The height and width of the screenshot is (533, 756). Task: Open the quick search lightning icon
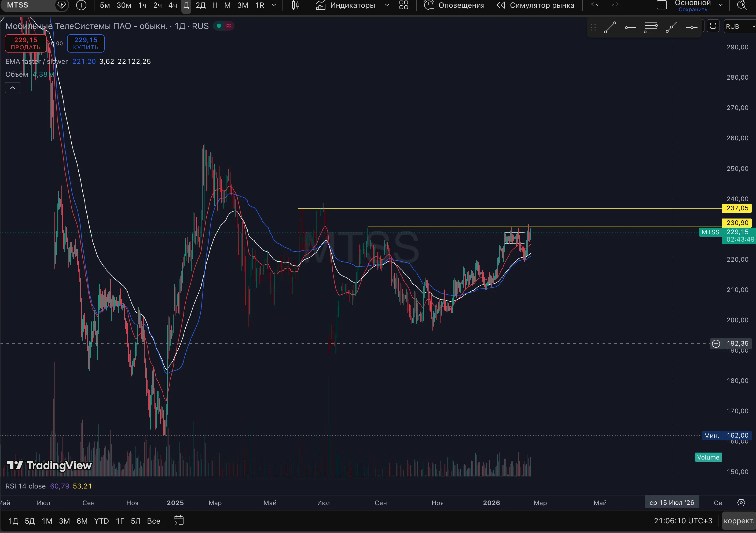[742, 5]
